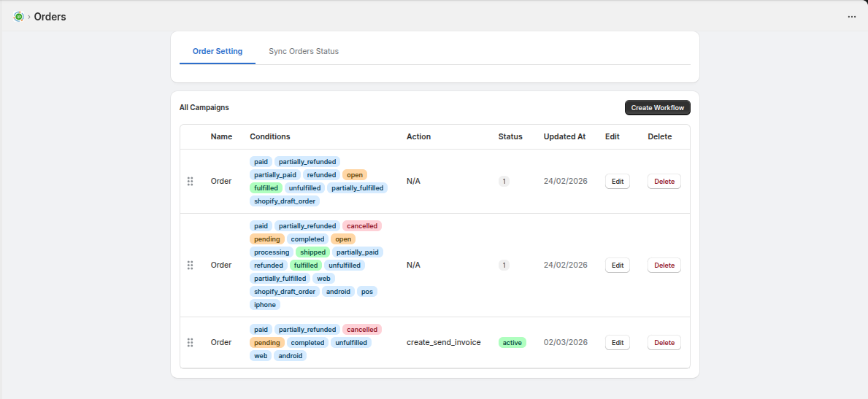Select the drag handle of third Order row

[x=191, y=343]
